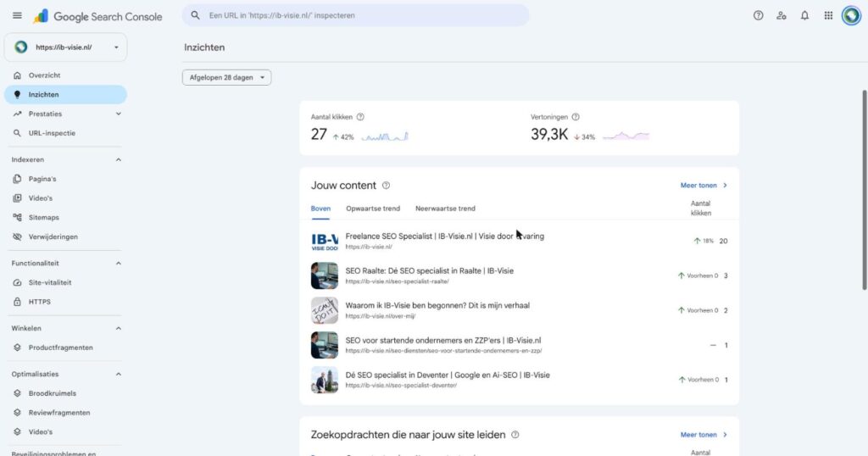This screenshot has height=456, width=868.
Task: Click the HTTPS lock icon
Action: pos(17,302)
